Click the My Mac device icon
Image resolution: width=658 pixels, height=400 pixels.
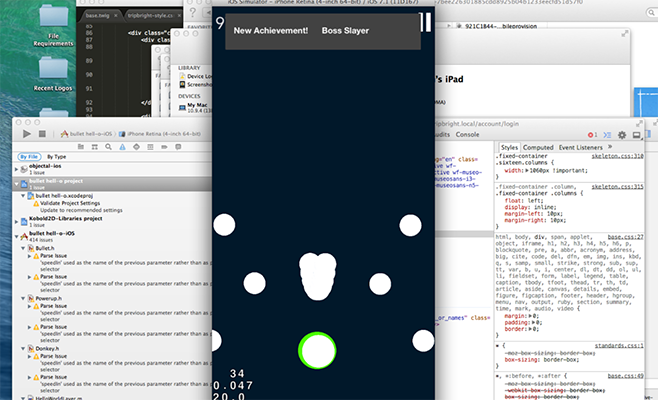pyautogui.click(x=182, y=108)
